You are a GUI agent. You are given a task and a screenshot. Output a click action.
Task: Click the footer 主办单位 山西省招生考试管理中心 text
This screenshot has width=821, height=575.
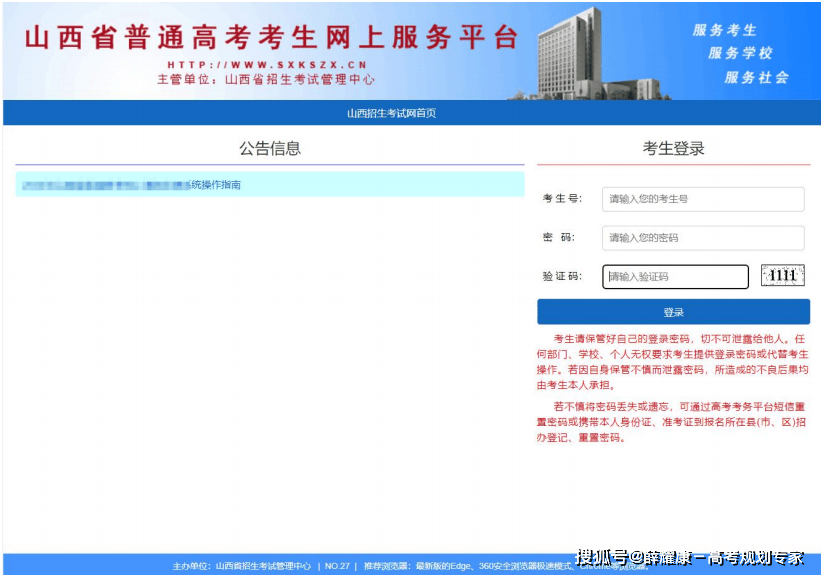coord(241,566)
